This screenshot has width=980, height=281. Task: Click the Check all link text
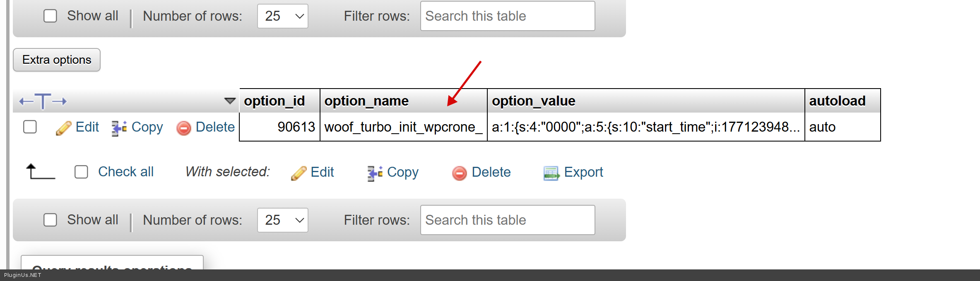click(x=126, y=172)
